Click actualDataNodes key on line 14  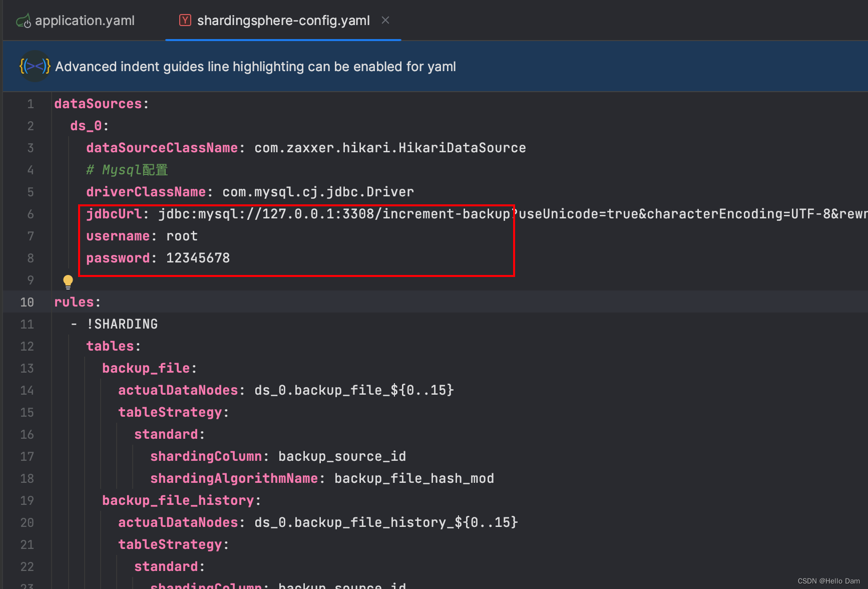[178, 390]
